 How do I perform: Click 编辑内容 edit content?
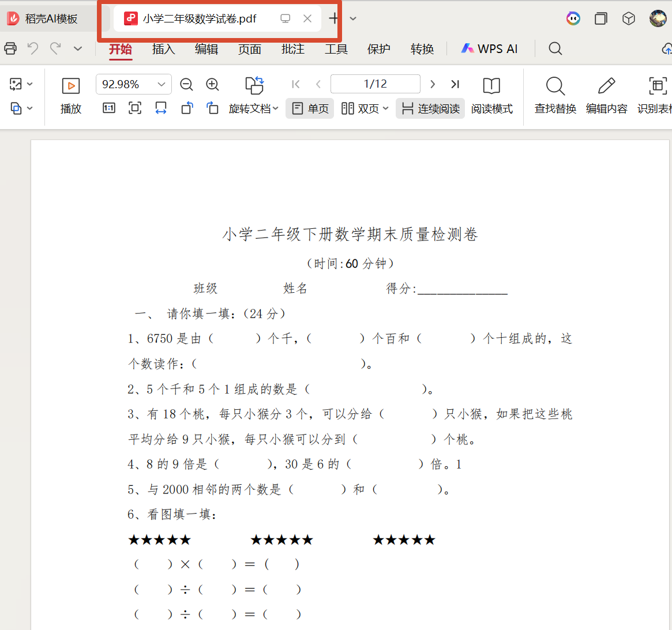(x=606, y=96)
